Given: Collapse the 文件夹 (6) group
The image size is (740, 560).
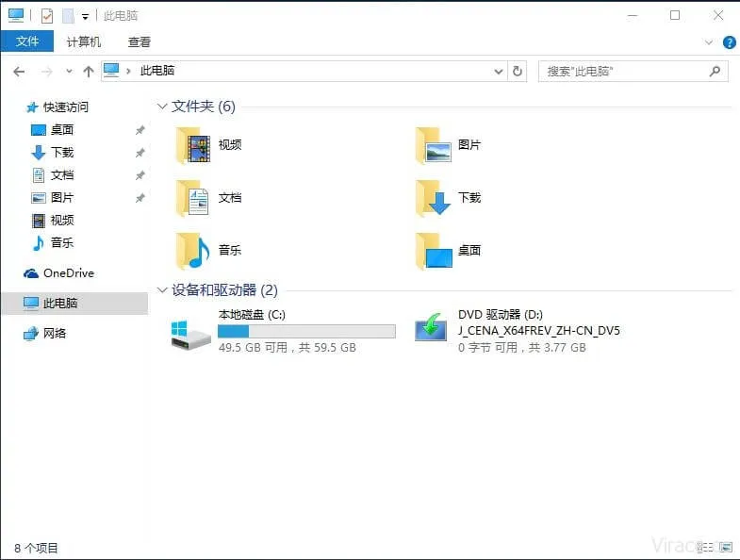Looking at the screenshot, I should tap(162, 107).
